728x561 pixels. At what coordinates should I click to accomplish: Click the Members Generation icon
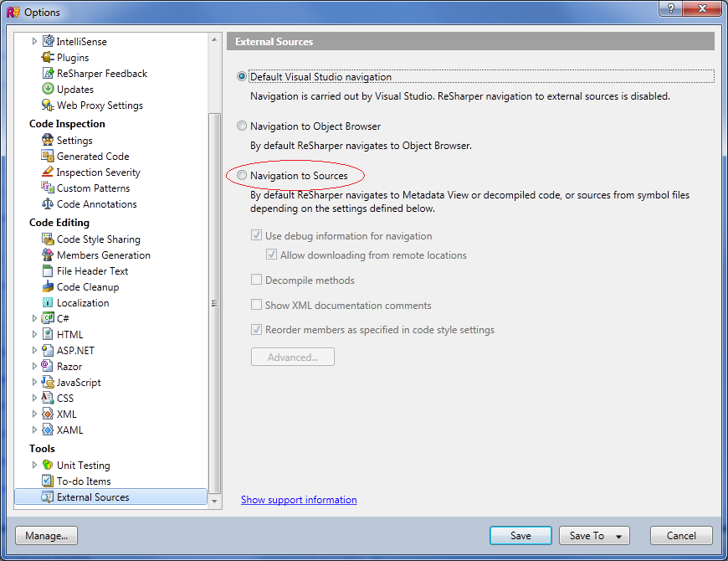48,255
